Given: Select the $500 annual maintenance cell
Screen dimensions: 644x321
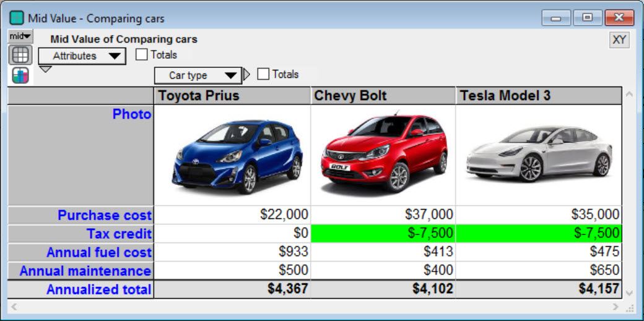Looking at the screenshot, I should coord(232,270).
